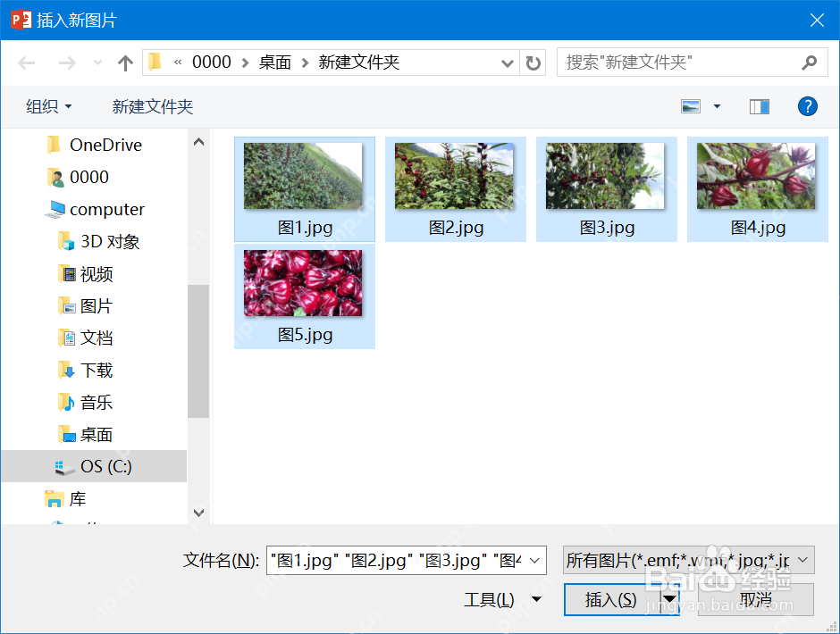Click the 音乐 note folder icon
840x634 pixels.
tap(66, 402)
